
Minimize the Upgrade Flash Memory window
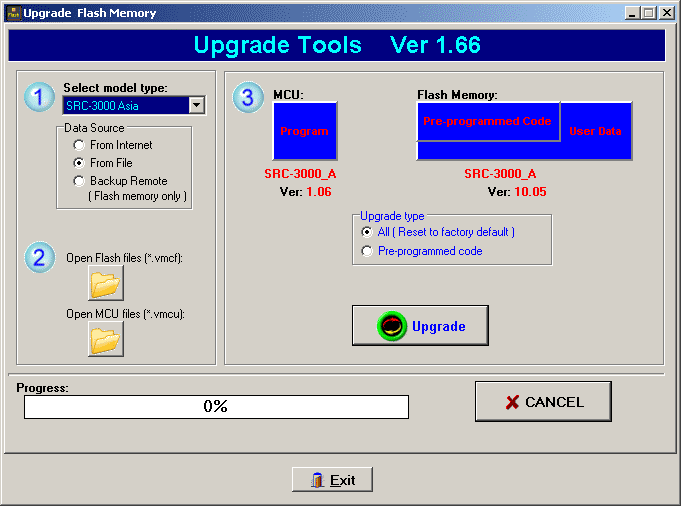click(632, 13)
